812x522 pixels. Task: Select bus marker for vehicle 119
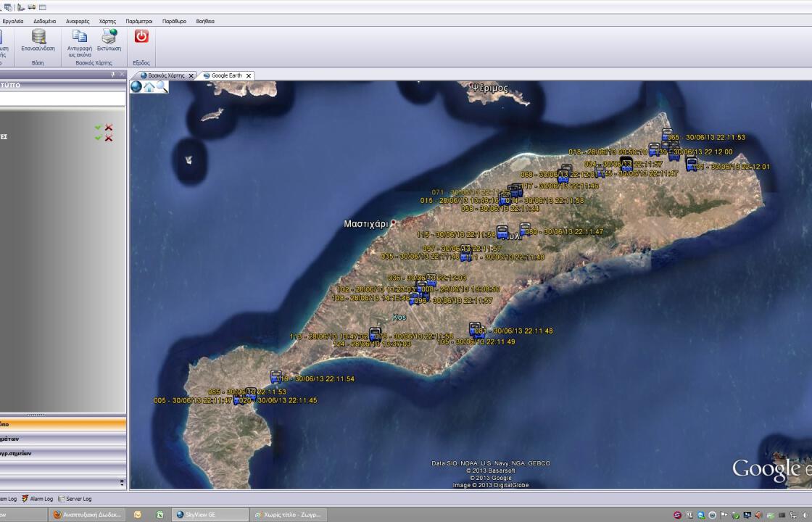pos(276,376)
